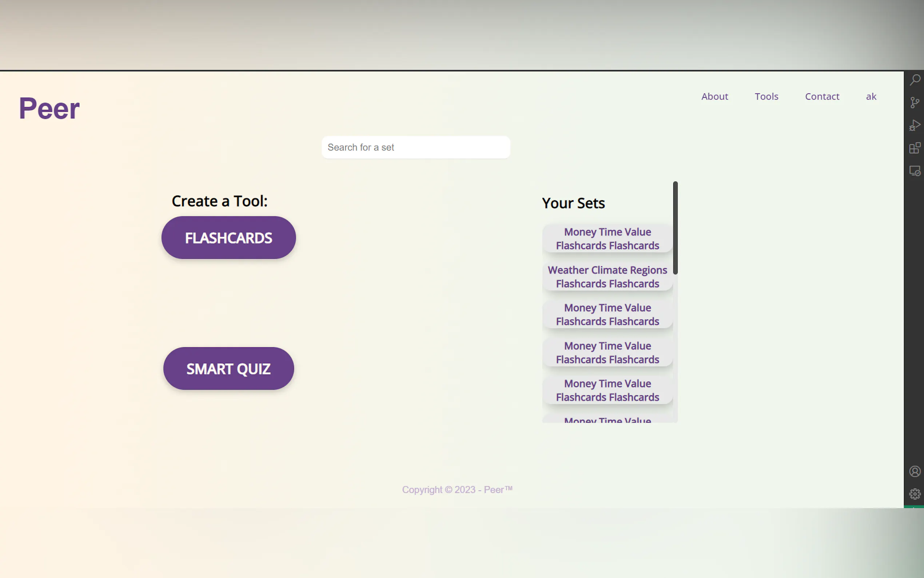Open the Tools nav link
The height and width of the screenshot is (578, 924).
pos(766,96)
